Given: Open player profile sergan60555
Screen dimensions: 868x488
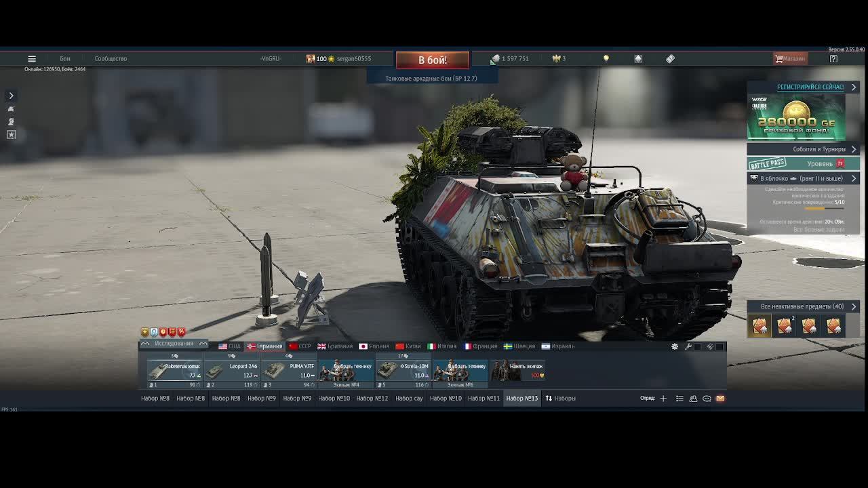Looking at the screenshot, I should [x=353, y=59].
